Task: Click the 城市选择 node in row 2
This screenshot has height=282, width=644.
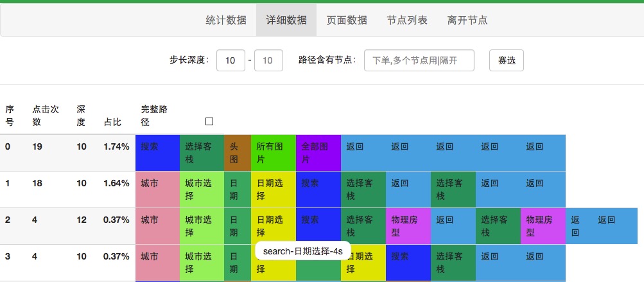Action: click(x=202, y=226)
